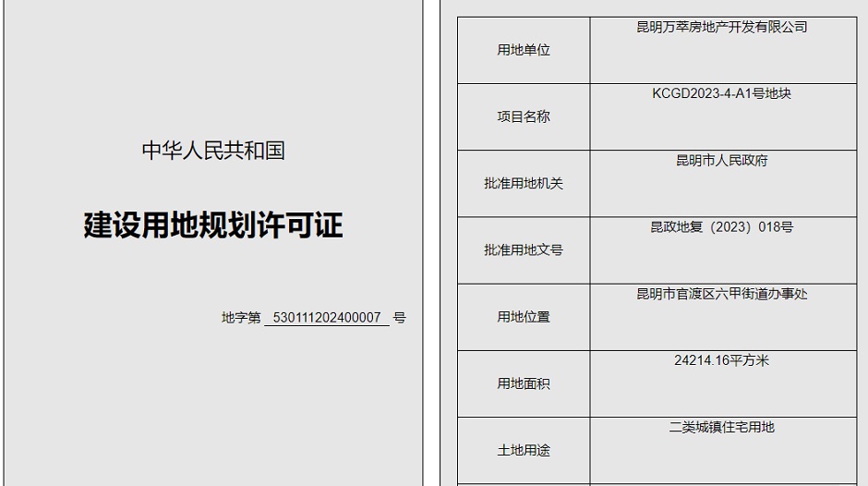Viewport: 868px width, 486px height.
Task: Click the 号 suffix after the permit number
Action: click(399, 318)
